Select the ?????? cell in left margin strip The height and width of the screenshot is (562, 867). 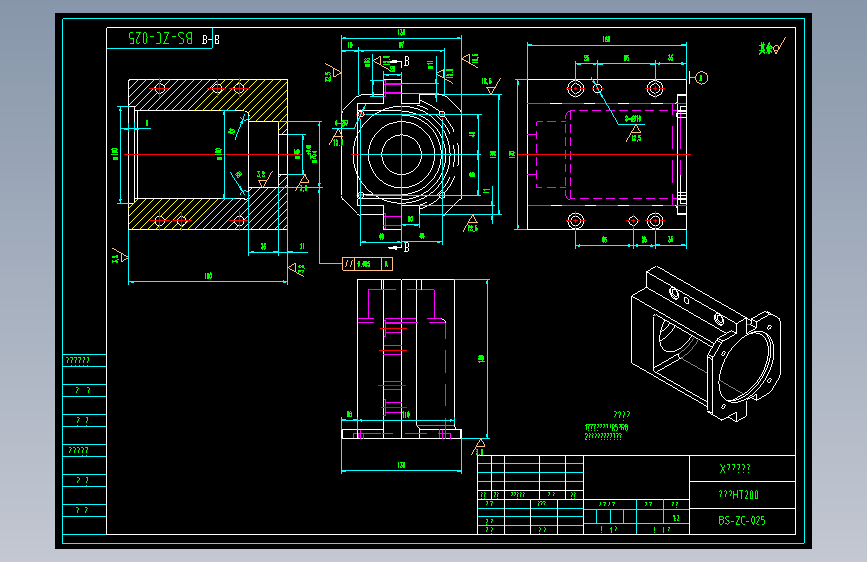[85, 361]
